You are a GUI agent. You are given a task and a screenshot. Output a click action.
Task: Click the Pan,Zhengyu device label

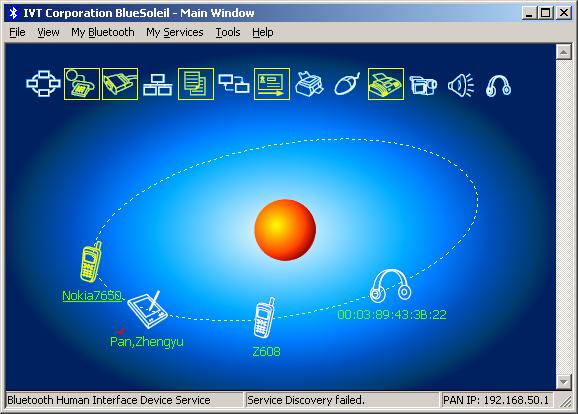click(x=147, y=342)
